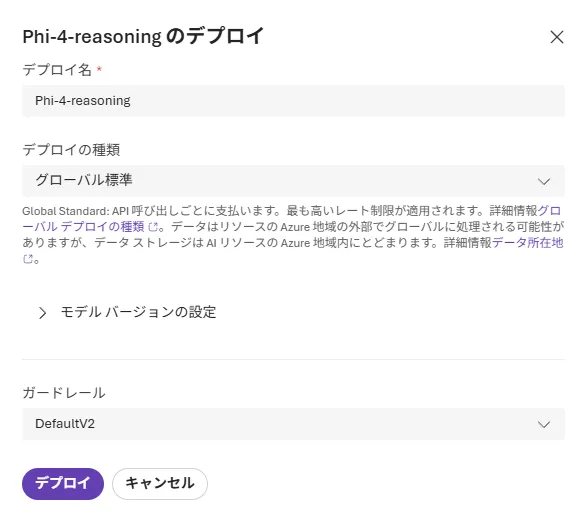The image size is (583, 519).
Task: Click the purple デプロイ button
Action: 63,483
